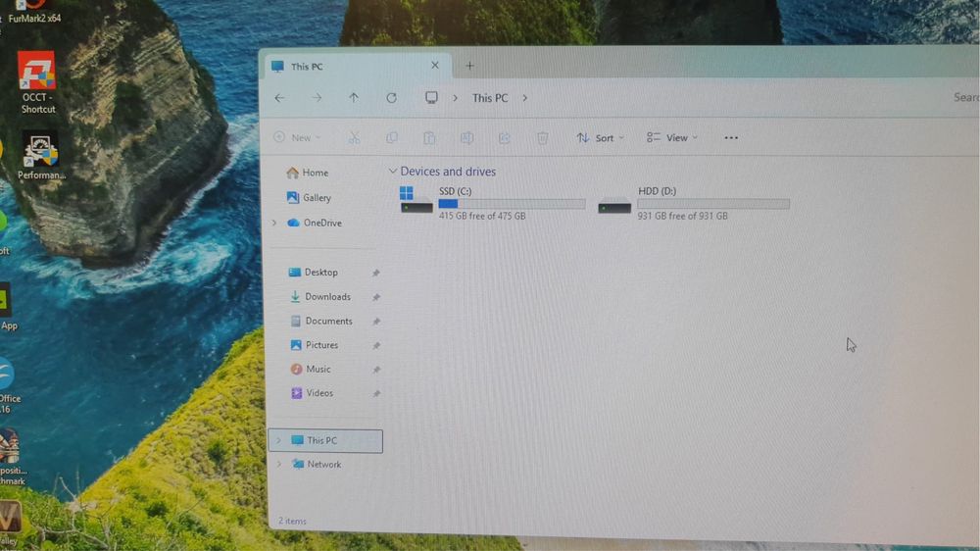The height and width of the screenshot is (551, 980).
Task: Click the Search box
Action: (965, 97)
